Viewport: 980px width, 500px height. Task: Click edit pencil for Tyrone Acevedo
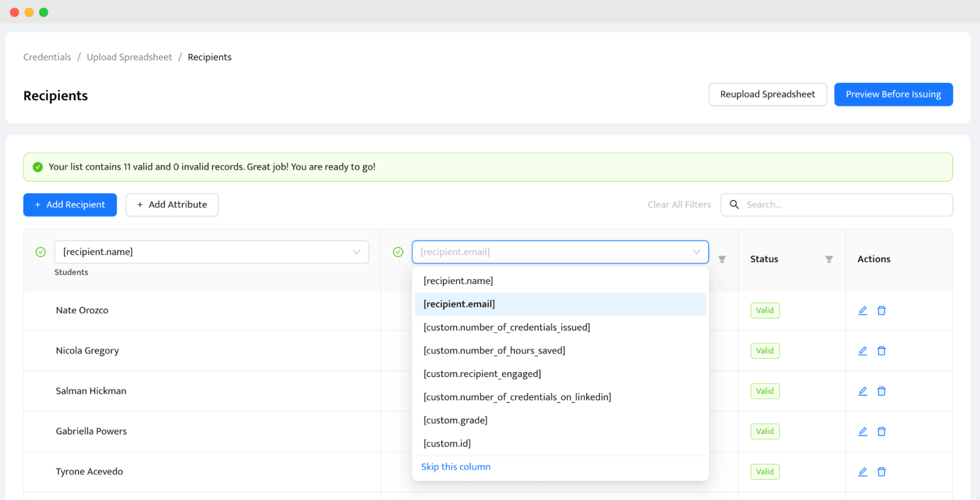(862, 472)
